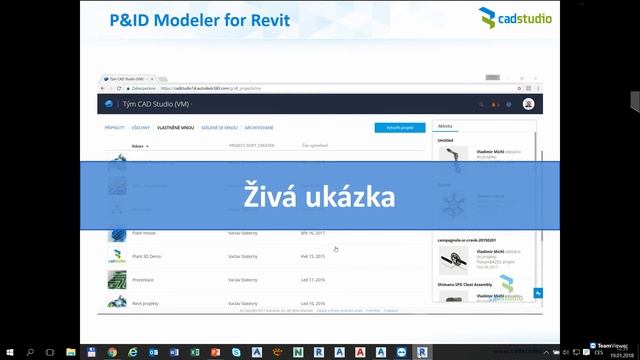Screen dimensions: 640x360
Task: Open TeamViewer from the taskbar
Action: point(401,352)
